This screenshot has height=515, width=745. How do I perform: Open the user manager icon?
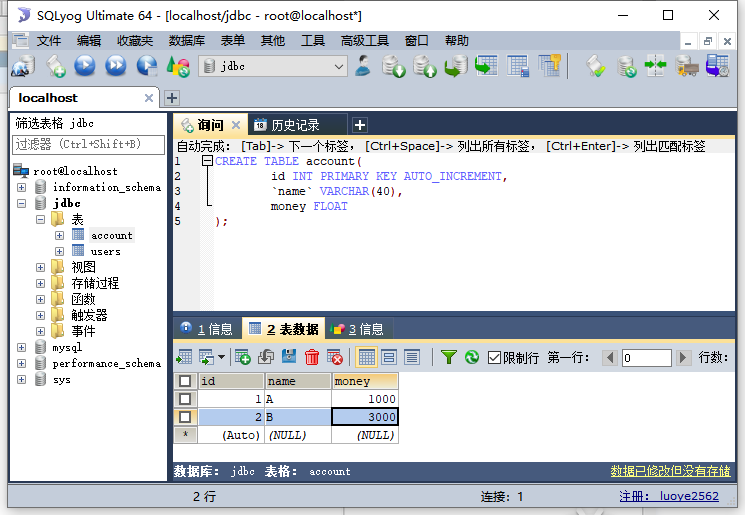(x=363, y=66)
